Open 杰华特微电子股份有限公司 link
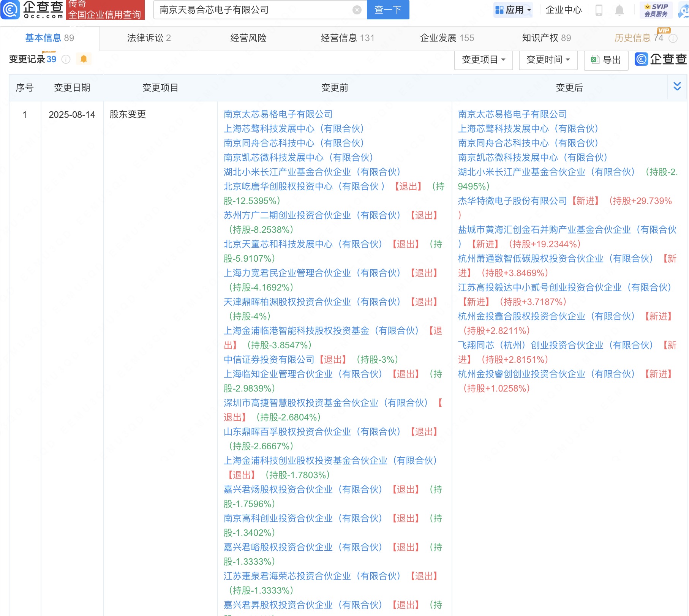Screen dimensions: 689x616 click(512, 201)
